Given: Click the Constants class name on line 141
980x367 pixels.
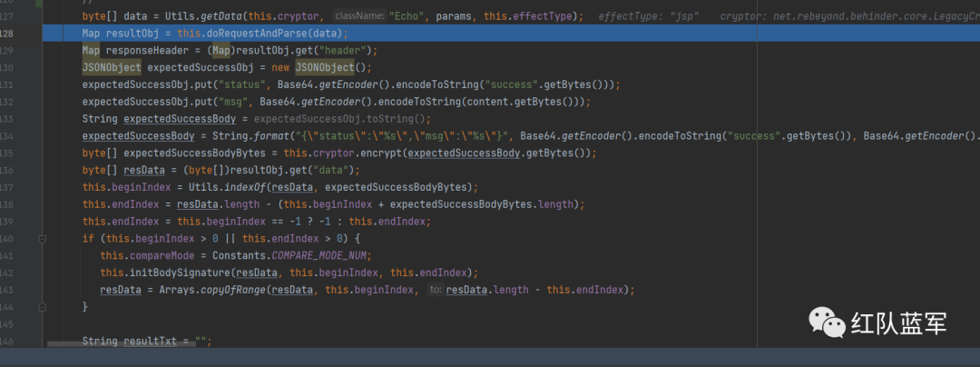Looking at the screenshot, I should pyautogui.click(x=239, y=255).
